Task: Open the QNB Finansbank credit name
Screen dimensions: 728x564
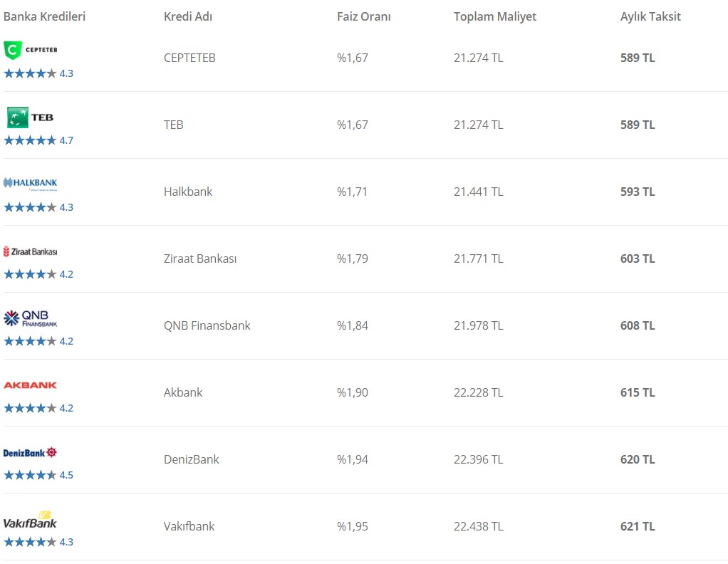Action: click(207, 325)
